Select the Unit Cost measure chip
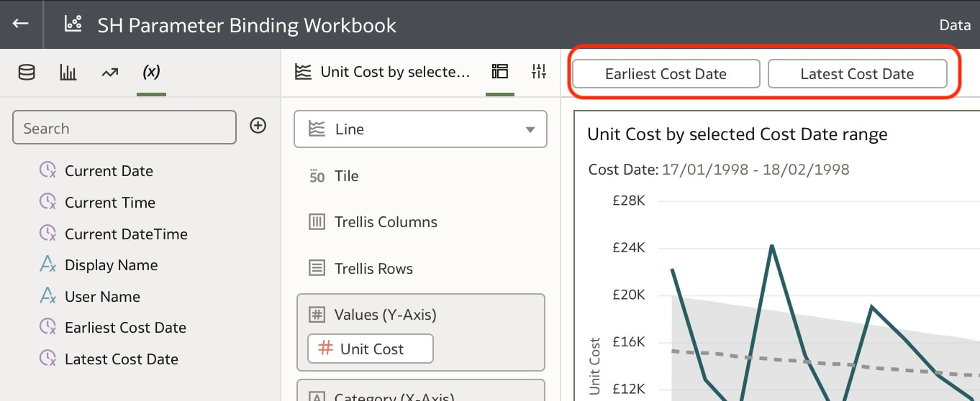The image size is (980, 401). tap(371, 349)
